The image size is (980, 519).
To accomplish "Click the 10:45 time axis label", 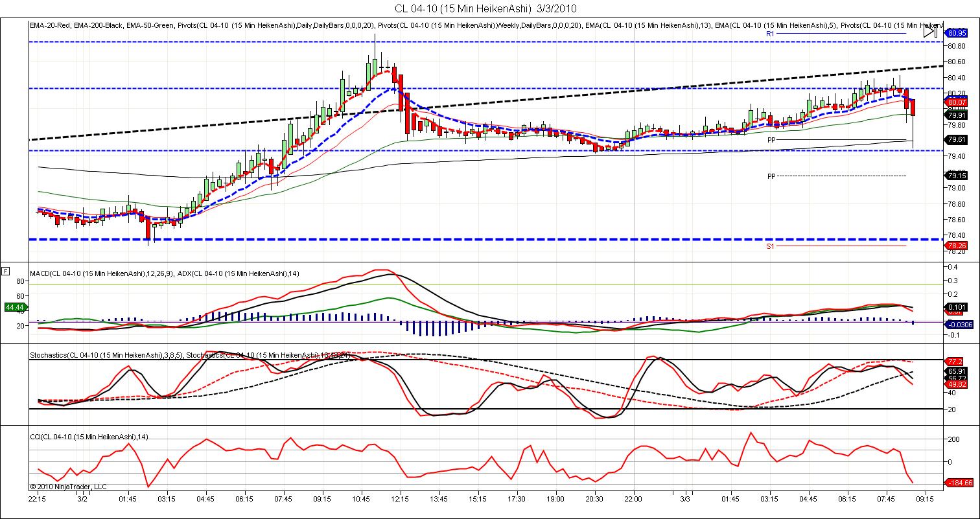I will tap(361, 500).
